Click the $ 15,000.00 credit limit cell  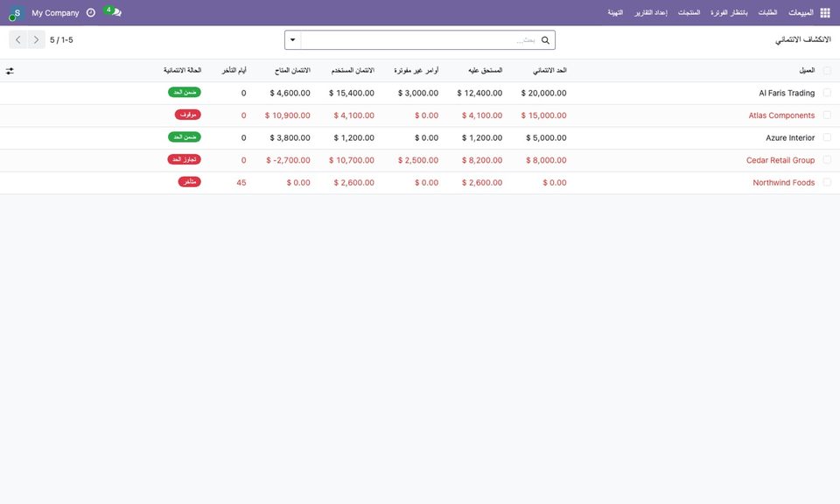[x=543, y=115]
